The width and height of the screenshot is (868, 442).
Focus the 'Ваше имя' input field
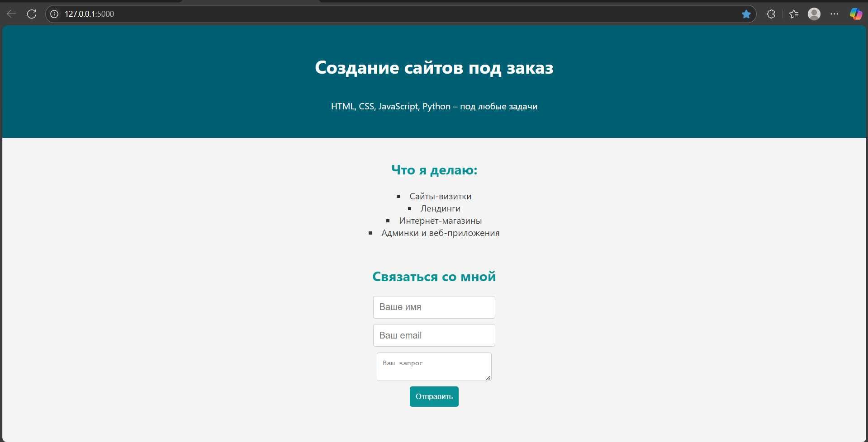(434, 307)
